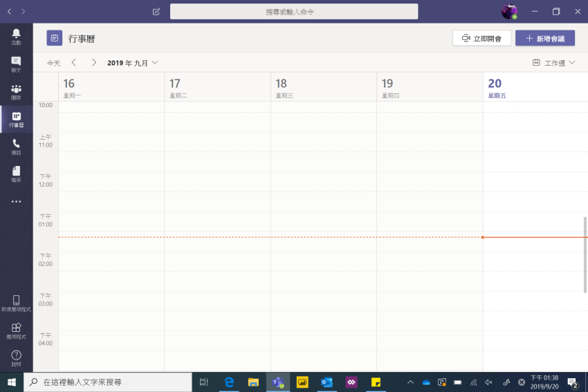Image resolution: width=588 pixels, height=392 pixels.
Task: Open the Help question mark icon
Action: pos(16,358)
